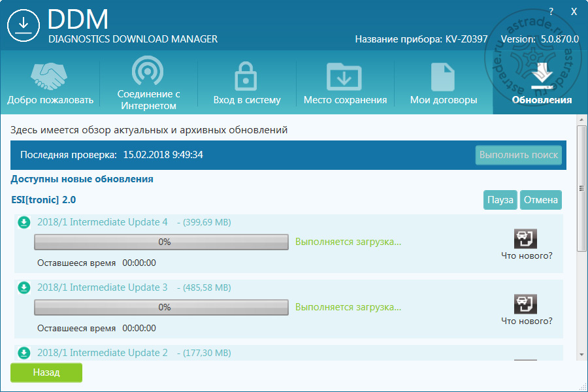Click the Update 4 progress bar
The height and width of the screenshot is (392, 588).
coord(161,242)
